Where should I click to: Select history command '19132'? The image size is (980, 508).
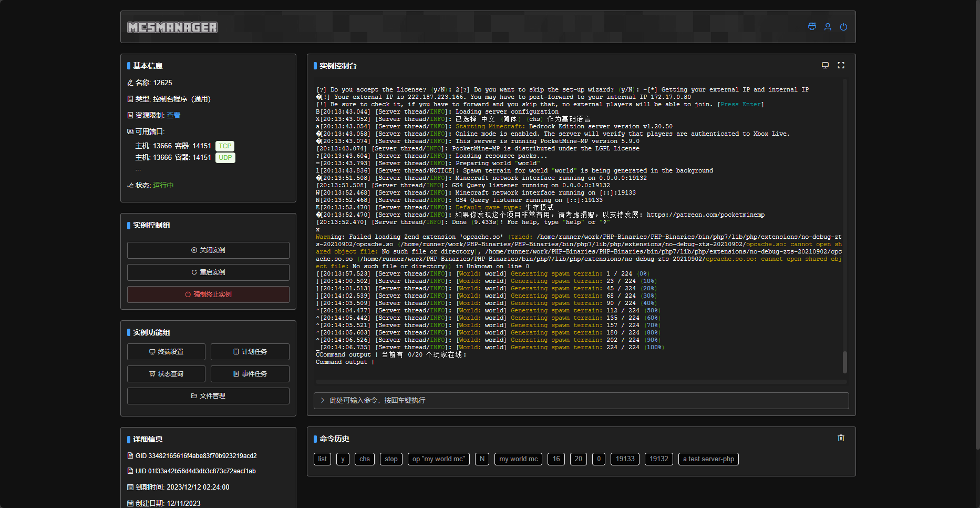(659, 459)
